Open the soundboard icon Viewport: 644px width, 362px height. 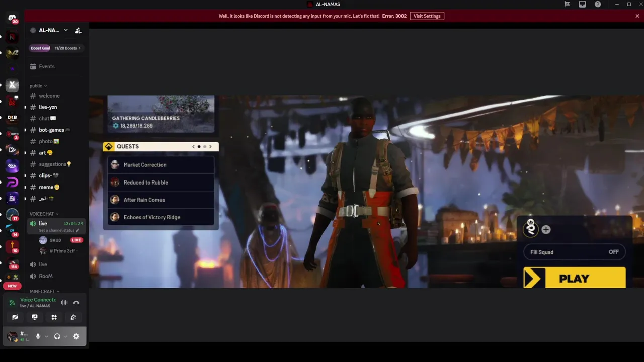pyautogui.click(x=73, y=317)
